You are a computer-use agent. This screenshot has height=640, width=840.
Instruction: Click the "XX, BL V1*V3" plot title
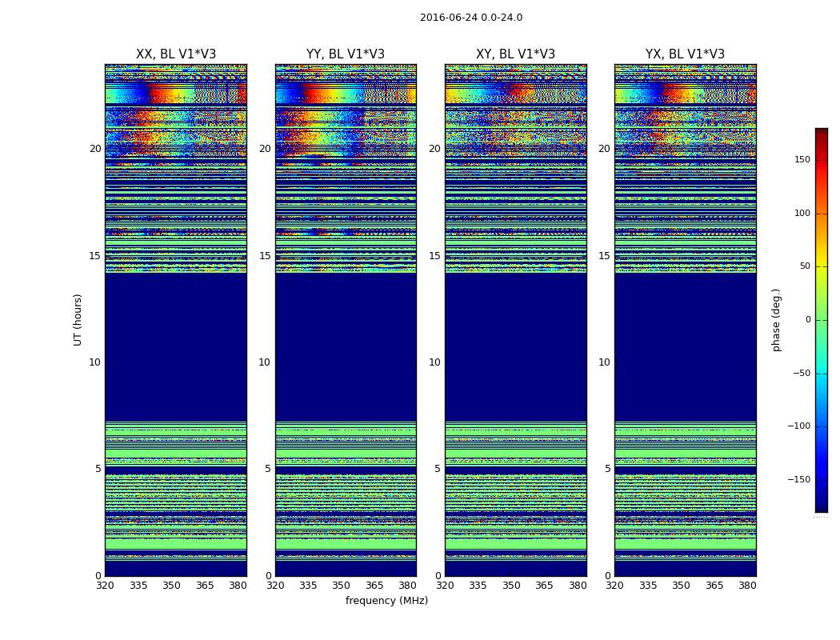click(175, 54)
